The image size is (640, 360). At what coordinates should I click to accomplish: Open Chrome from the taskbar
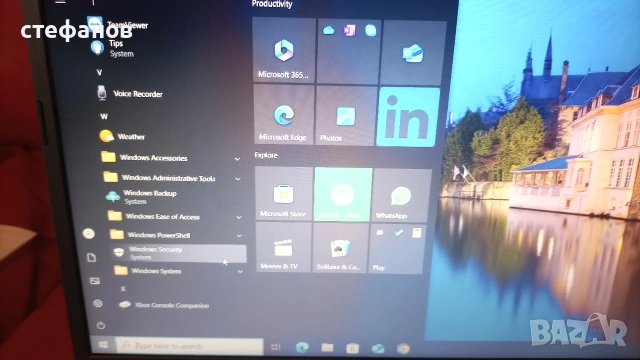tap(403, 349)
